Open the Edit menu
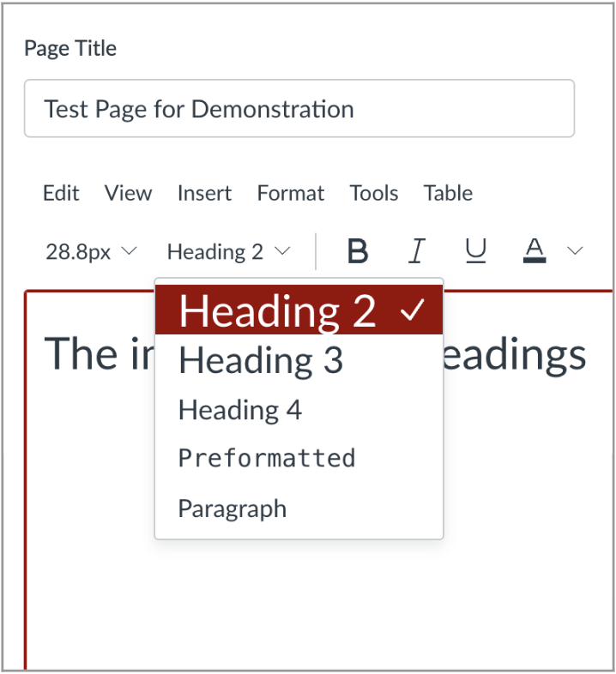 [61, 194]
